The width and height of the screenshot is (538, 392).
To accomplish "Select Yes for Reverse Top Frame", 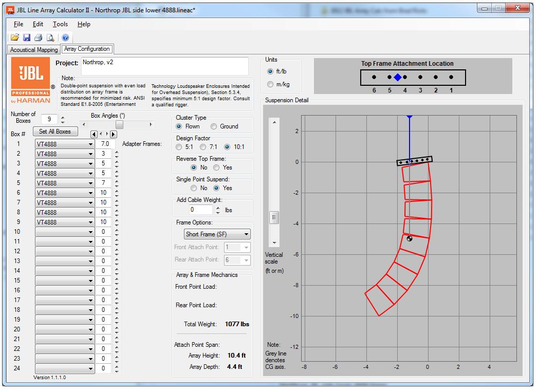I will 217,167.
